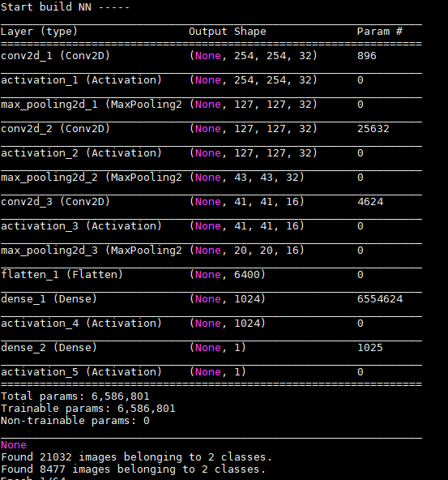
Task: Click the output shape in the conv2d_3 row
Action: coord(247,202)
